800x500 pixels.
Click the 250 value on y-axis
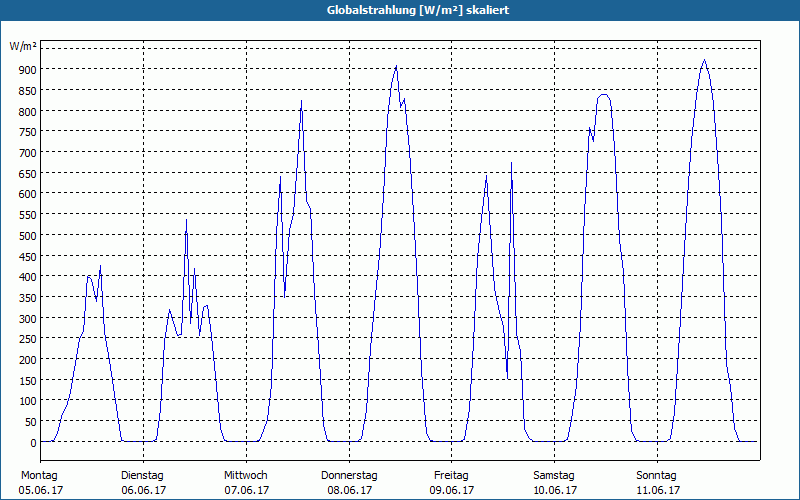28,339
